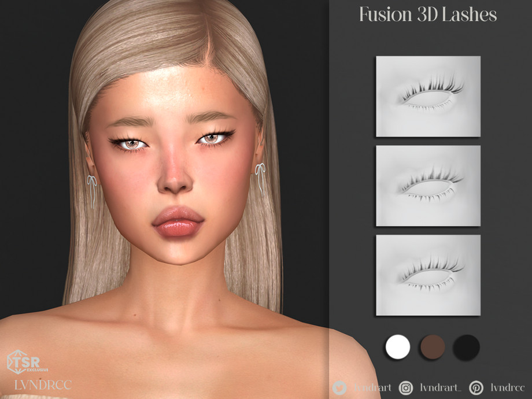The height and width of the screenshot is (399, 532).
Task: Click the model's right eye lashes
Action: 215,136
